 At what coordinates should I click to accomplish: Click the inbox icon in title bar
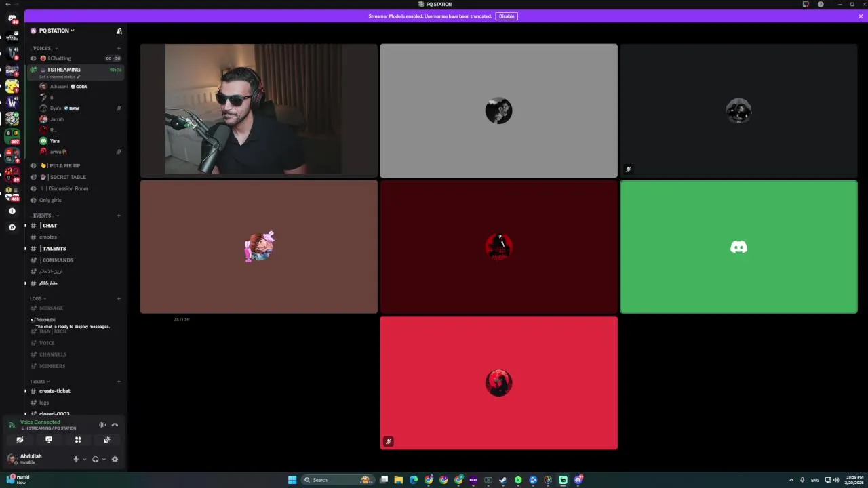[806, 4]
